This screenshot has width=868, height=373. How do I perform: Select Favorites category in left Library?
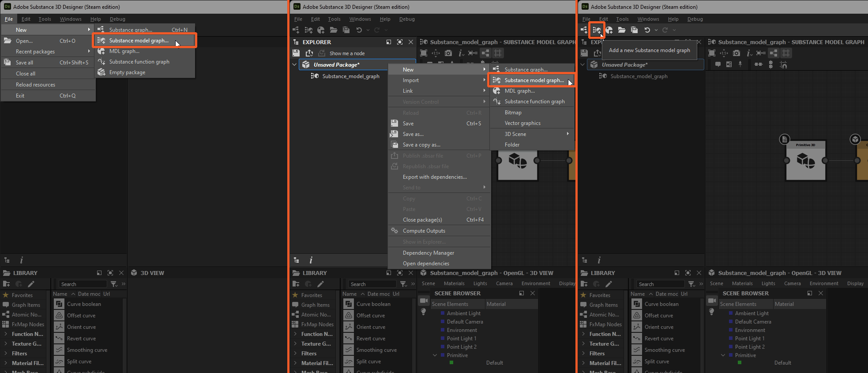click(x=22, y=295)
